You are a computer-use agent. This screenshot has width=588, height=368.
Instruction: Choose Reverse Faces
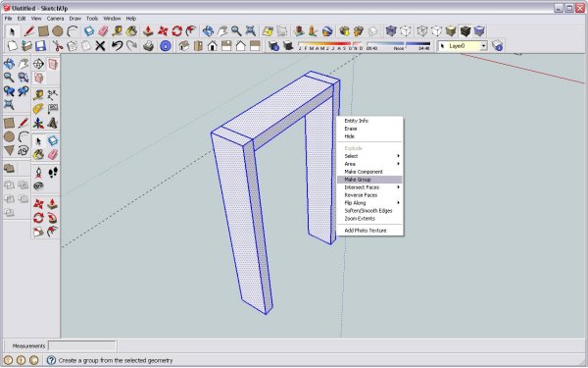pyautogui.click(x=369, y=195)
